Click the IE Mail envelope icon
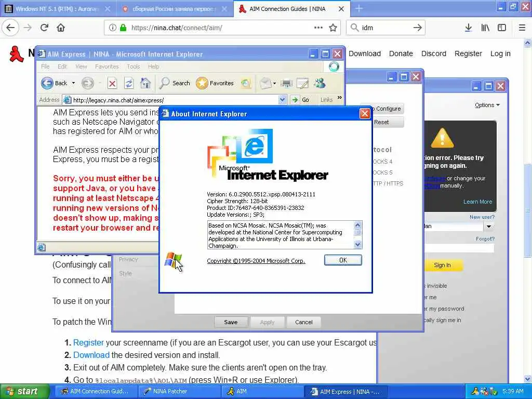 point(265,83)
